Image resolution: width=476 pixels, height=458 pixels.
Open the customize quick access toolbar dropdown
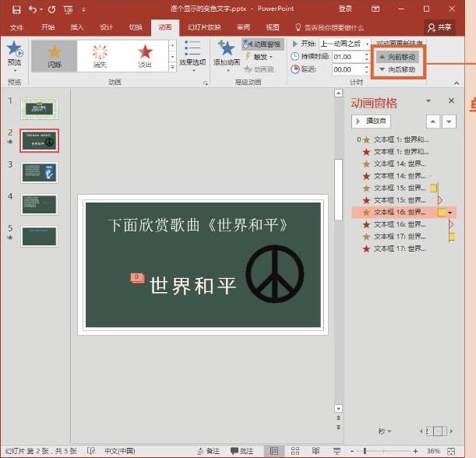pyautogui.click(x=83, y=9)
